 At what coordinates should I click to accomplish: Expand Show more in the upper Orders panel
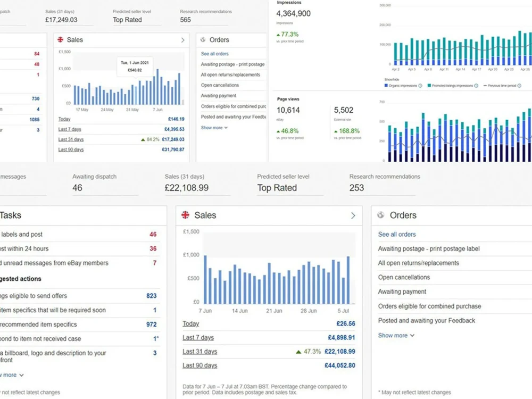click(211, 128)
